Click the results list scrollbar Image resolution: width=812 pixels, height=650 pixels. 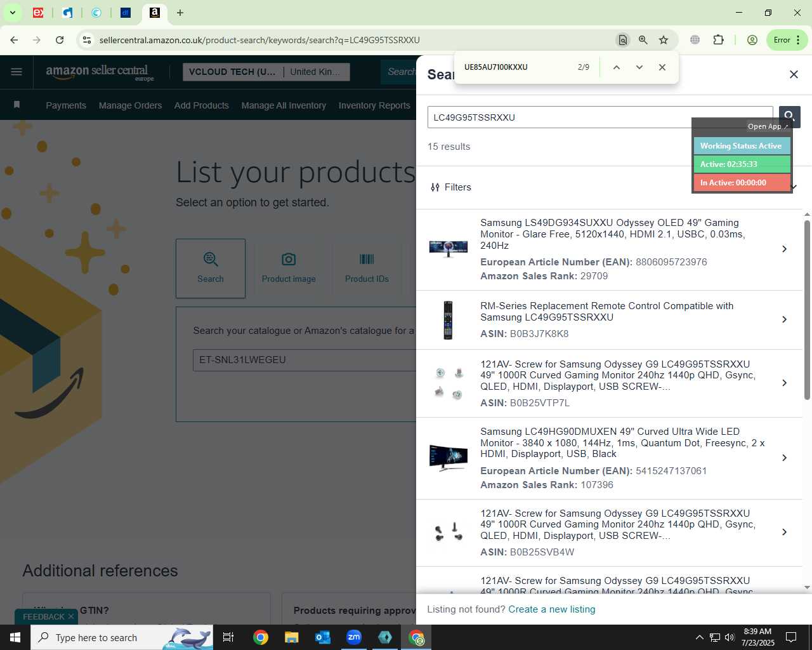(x=807, y=310)
